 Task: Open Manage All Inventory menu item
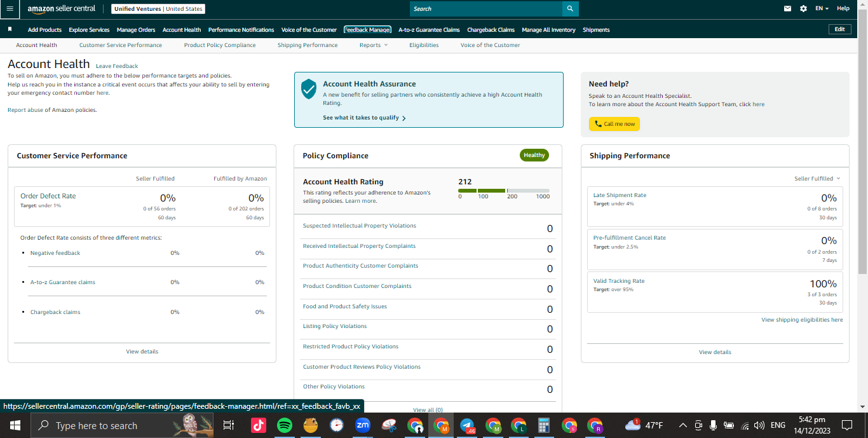point(548,30)
